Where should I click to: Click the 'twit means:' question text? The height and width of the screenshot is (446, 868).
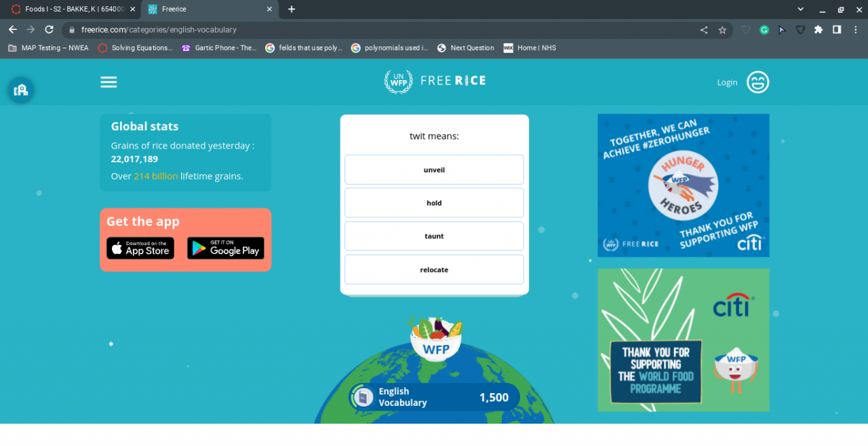(434, 136)
